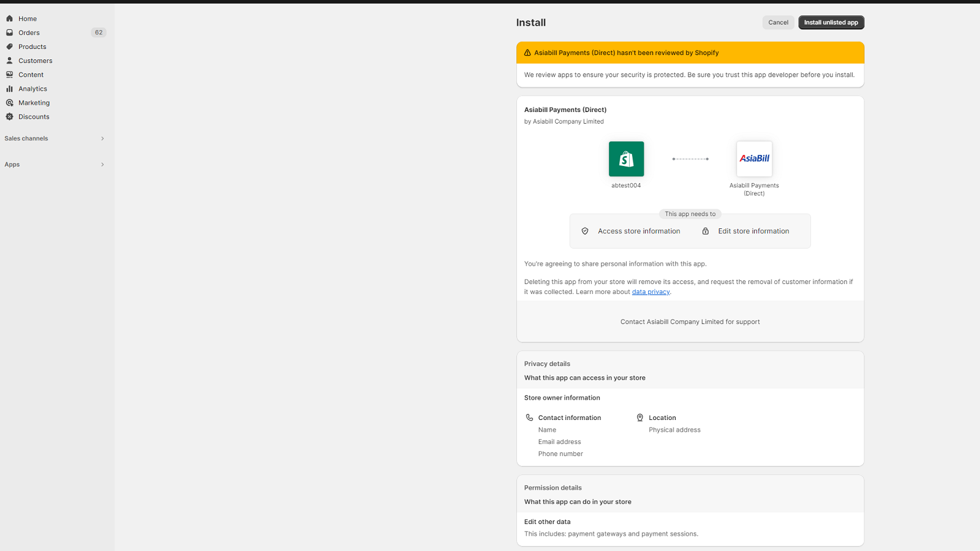Click the Shopify bag logo for abtest004

(626, 159)
